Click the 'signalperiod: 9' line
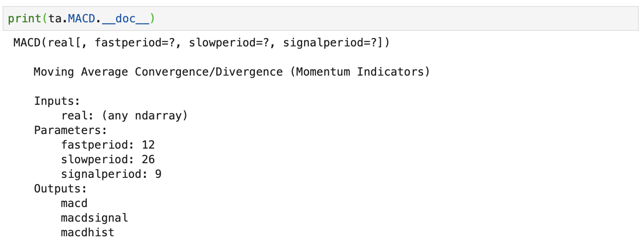Screen dimensions: 644x250 pyautogui.click(x=111, y=174)
